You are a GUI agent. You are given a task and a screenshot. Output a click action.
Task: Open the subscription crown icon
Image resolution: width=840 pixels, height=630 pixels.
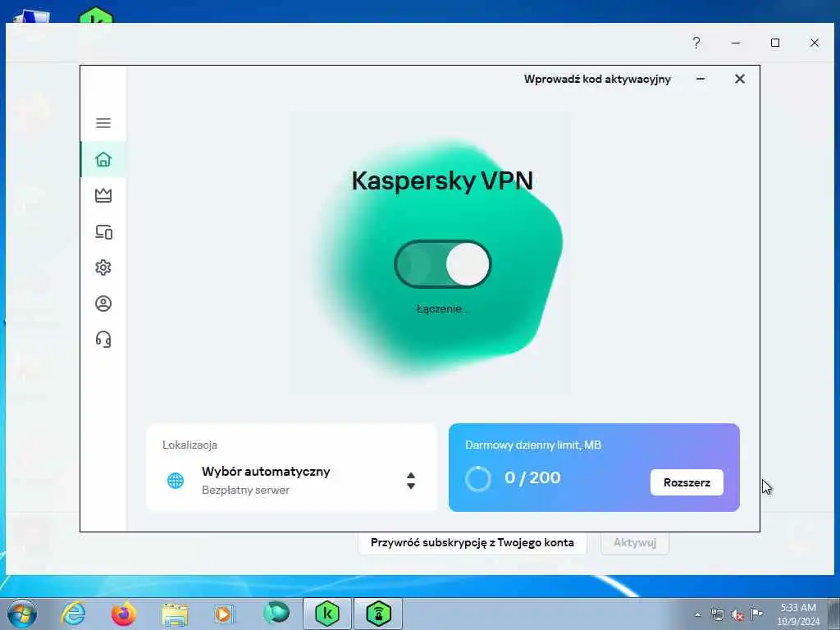click(103, 195)
